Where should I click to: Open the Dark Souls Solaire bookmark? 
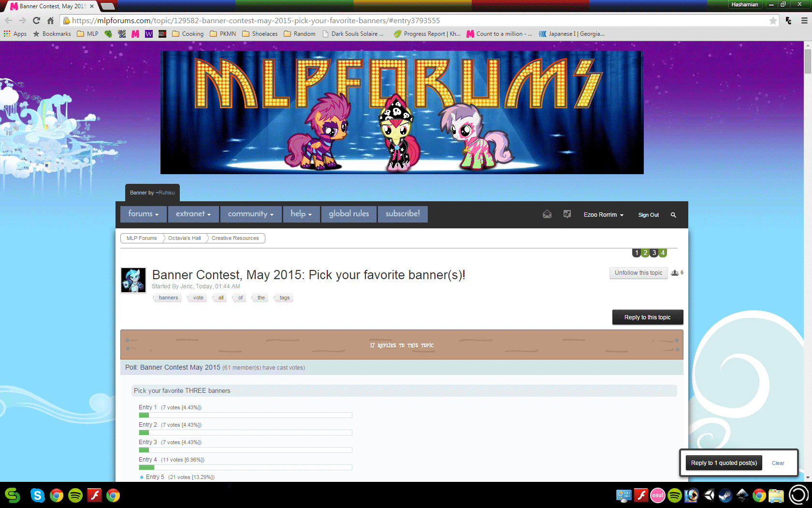(x=353, y=34)
